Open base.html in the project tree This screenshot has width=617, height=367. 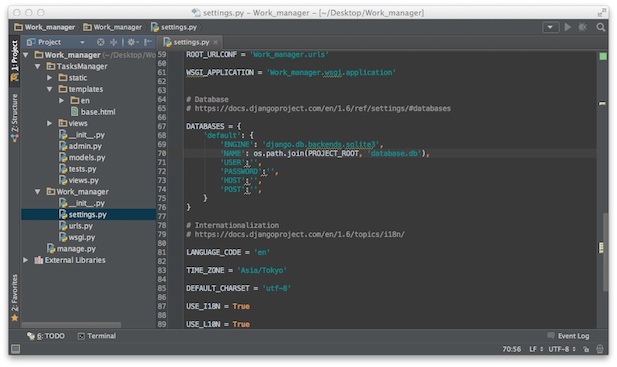pos(93,112)
